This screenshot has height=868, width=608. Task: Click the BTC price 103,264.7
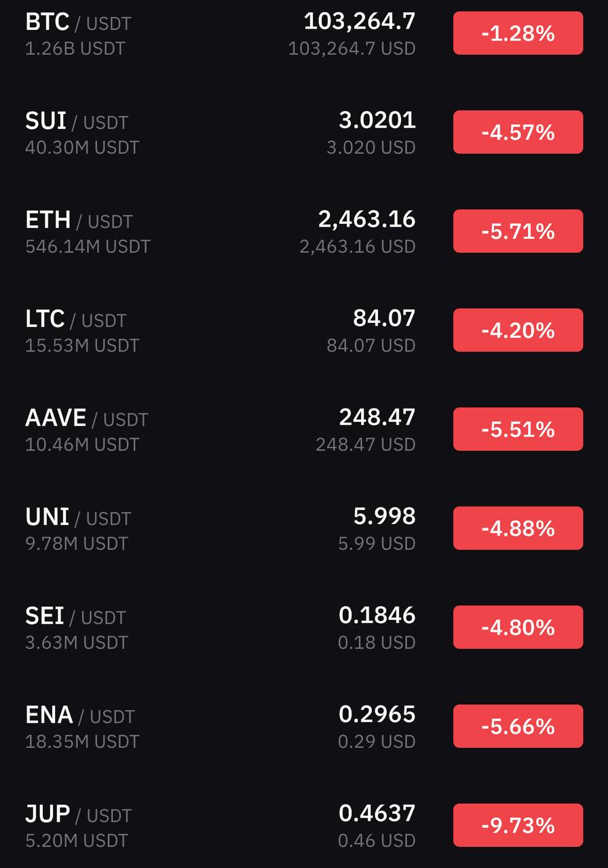tap(360, 22)
